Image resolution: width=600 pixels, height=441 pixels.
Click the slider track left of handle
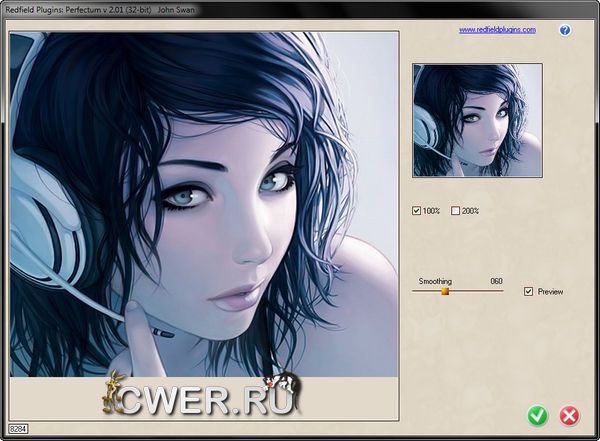[x=426, y=292]
